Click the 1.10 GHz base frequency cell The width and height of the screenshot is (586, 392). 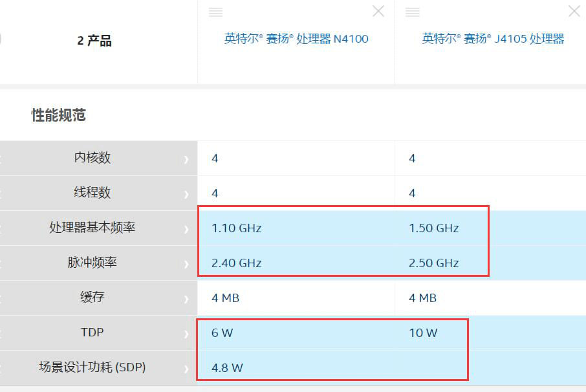pyautogui.click(x=237, y=228)
